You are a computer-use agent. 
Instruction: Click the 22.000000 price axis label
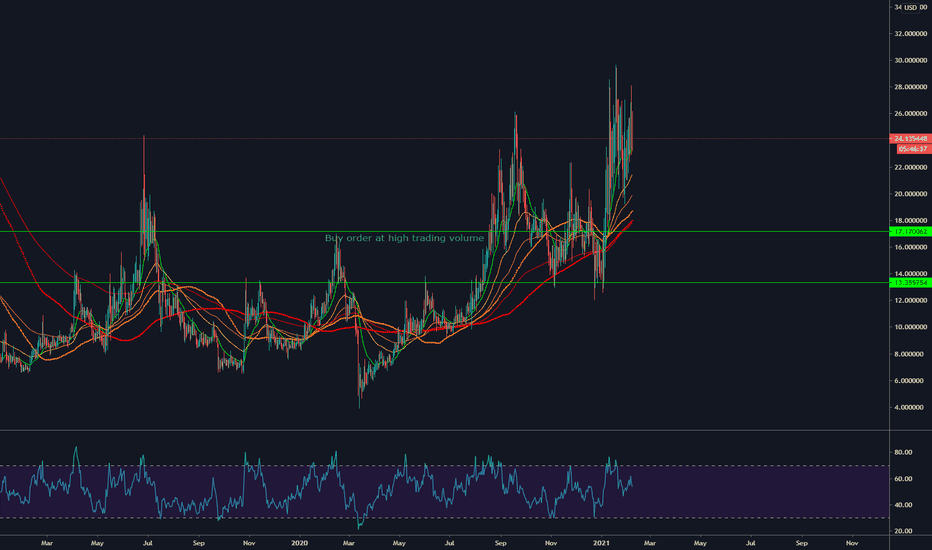(x=911, y=168)
